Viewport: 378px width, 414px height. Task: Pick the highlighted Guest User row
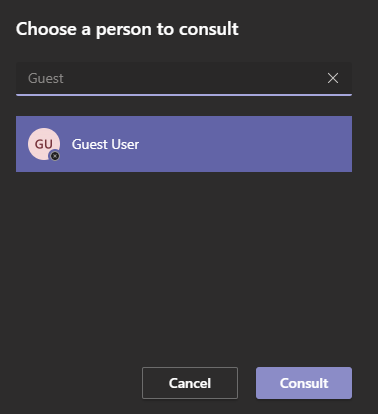click(184, 144)
